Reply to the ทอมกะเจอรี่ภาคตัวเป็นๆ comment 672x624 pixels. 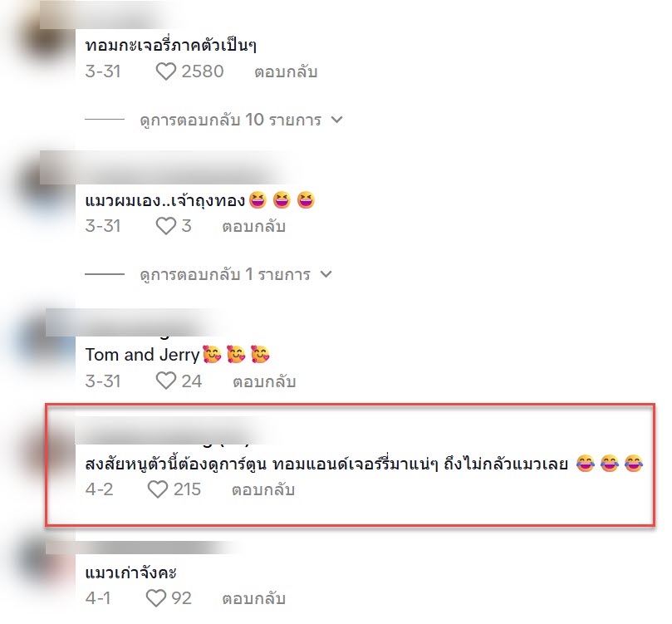point(286,71)
